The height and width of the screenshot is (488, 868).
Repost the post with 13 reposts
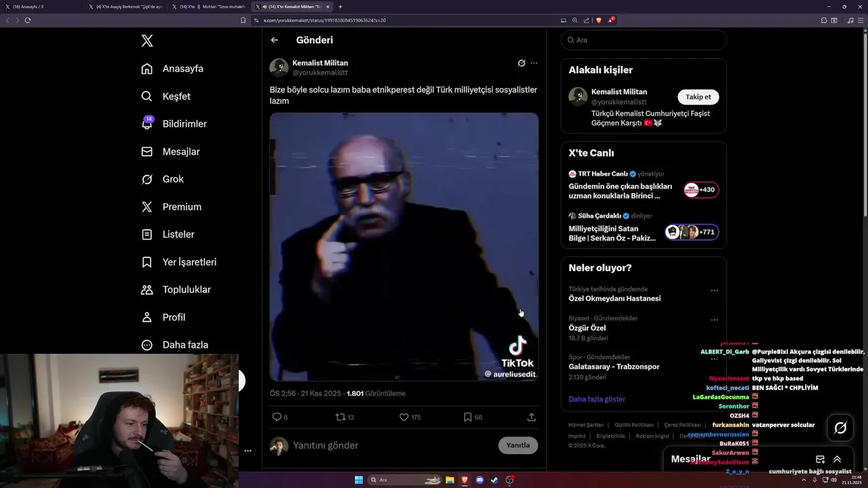341,417
